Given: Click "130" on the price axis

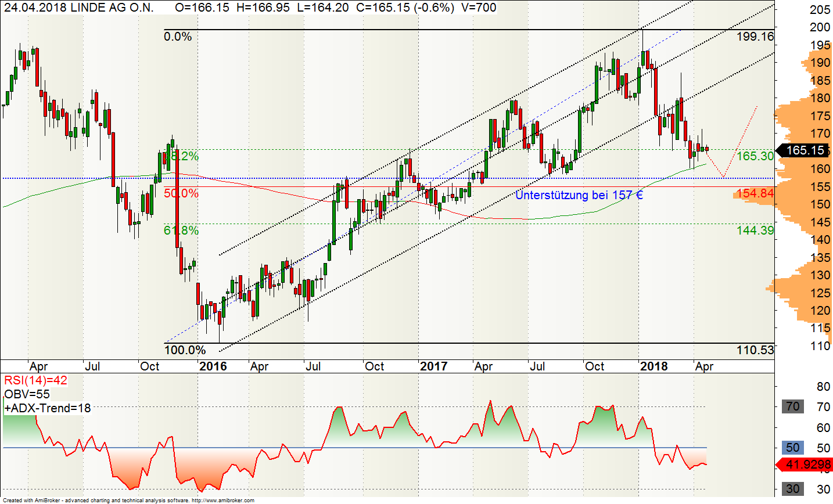Looking at the screenshot, I should tap(820, 275).
